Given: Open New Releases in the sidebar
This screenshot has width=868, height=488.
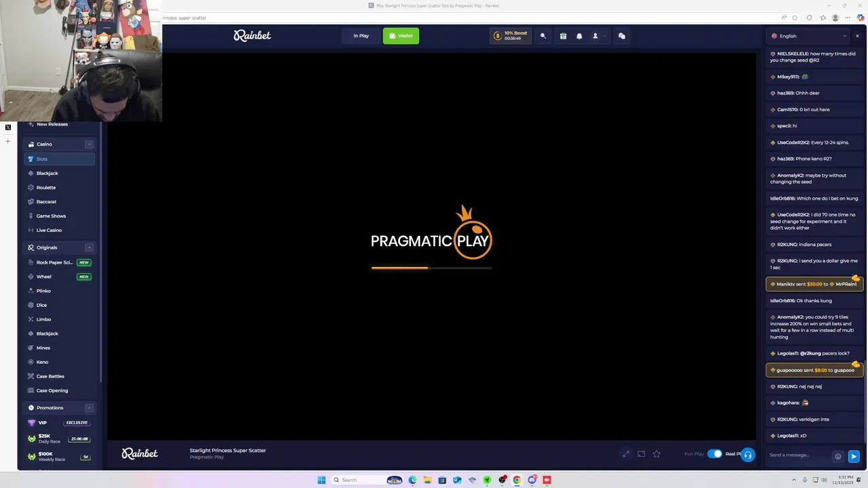Looking at the screenshot, I should point(60,125).
